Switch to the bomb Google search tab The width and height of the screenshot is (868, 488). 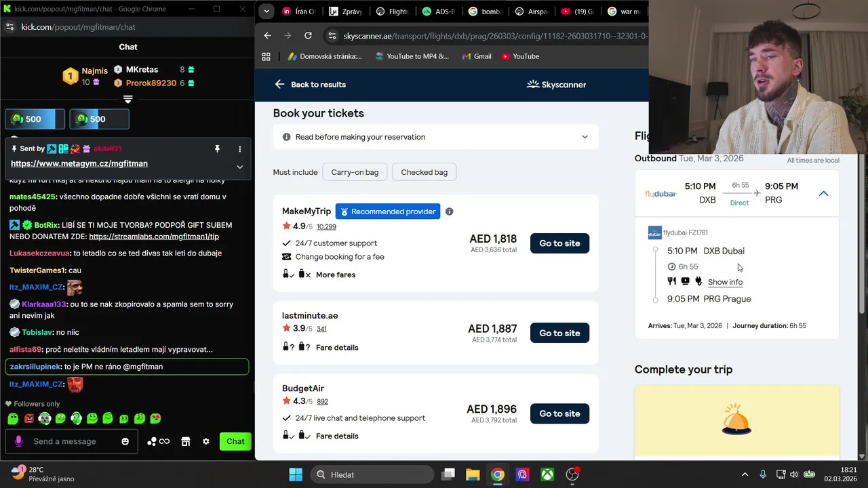click(x=485, y=12)
